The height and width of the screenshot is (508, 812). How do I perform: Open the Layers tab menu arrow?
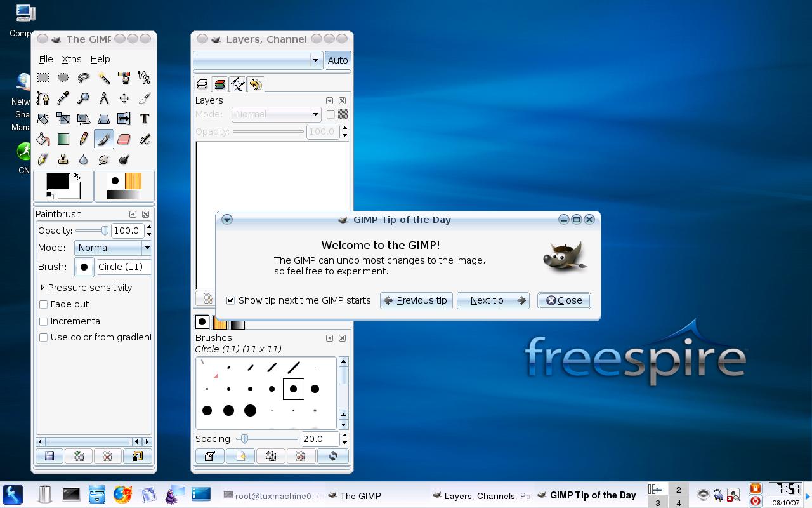(329, 100)
